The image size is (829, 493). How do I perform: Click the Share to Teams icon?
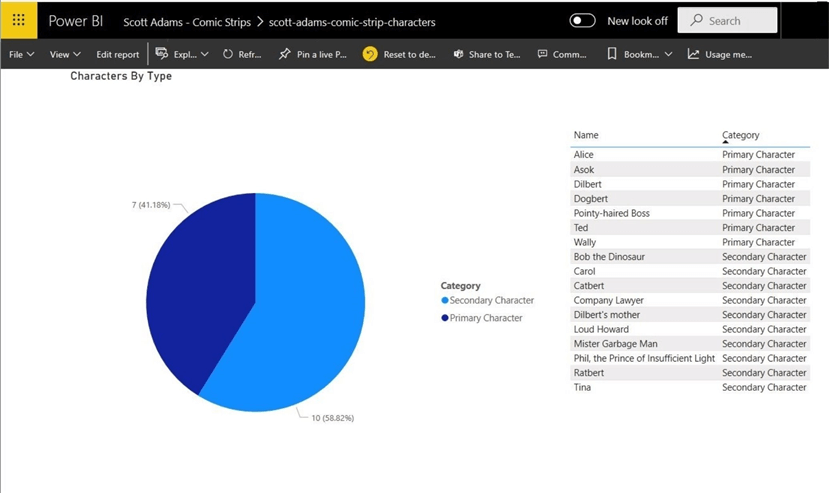[x=458, y=54]
